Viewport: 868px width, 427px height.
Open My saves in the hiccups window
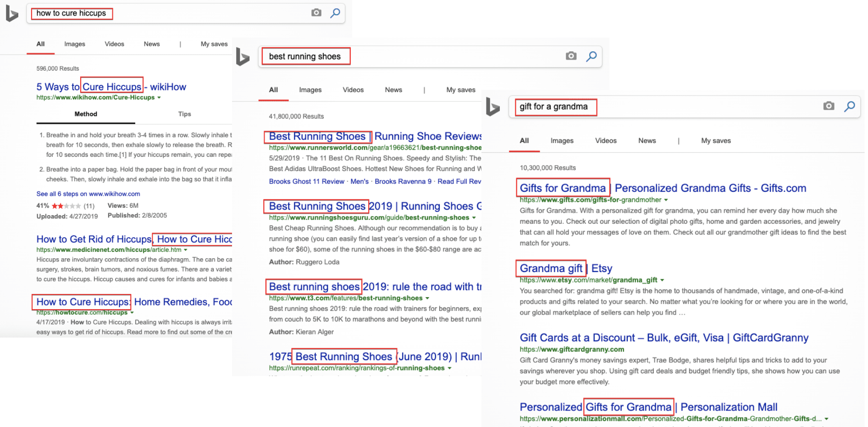coord(214,44)
